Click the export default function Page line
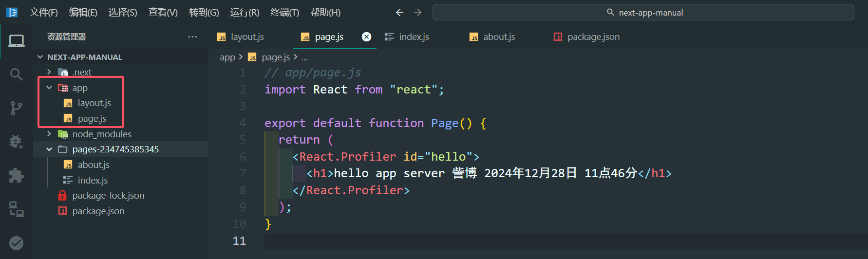This screenshot has width=868, height=259. (375, 123)
